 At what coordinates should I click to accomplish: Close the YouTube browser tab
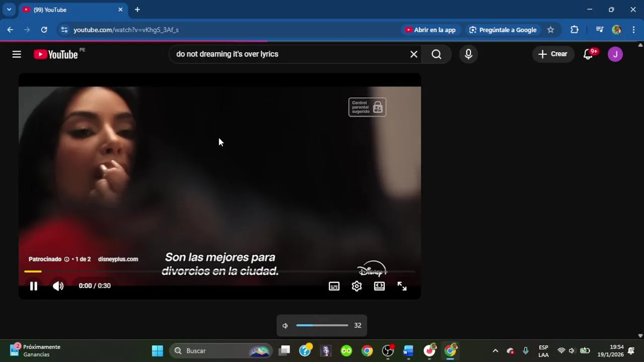tap(120, 10)
